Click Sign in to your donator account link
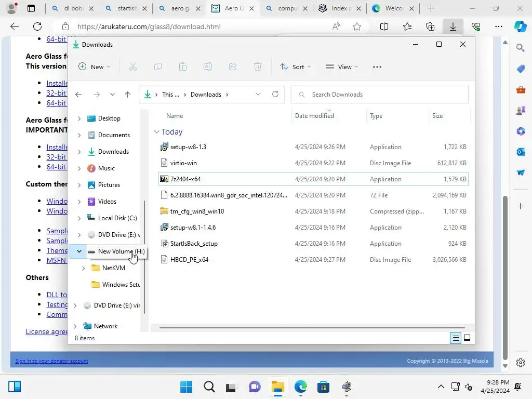 [x=51, y=361]
